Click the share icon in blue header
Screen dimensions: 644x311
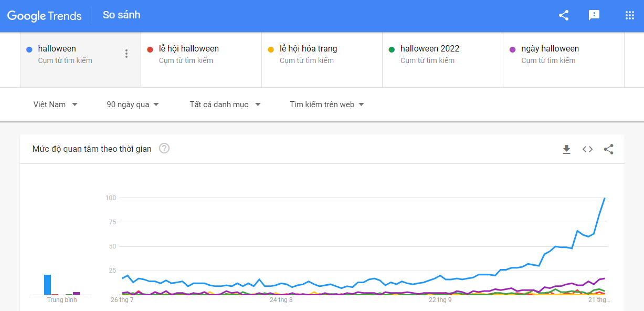(564, 15)
